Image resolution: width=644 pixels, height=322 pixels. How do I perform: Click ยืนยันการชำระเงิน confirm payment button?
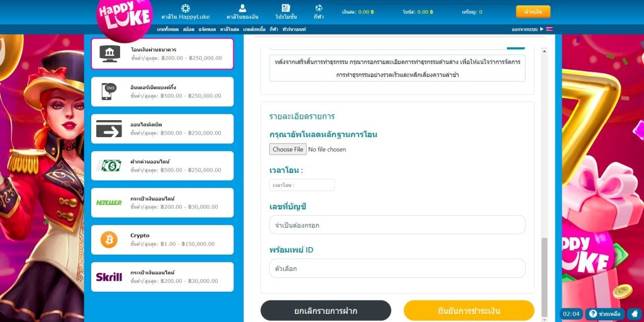point(469,311)
